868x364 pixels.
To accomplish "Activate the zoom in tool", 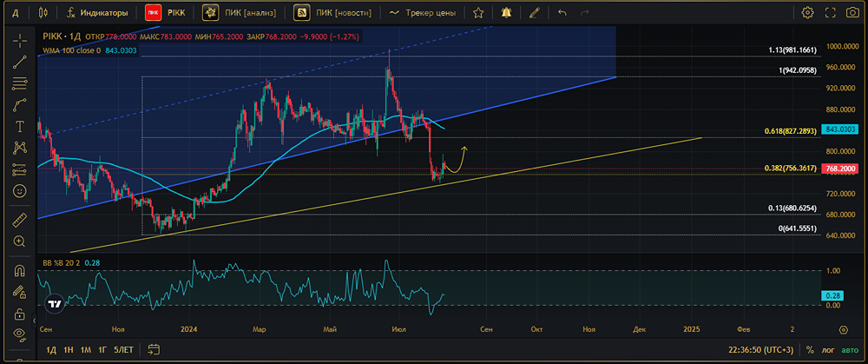I will tap(20, 241).
